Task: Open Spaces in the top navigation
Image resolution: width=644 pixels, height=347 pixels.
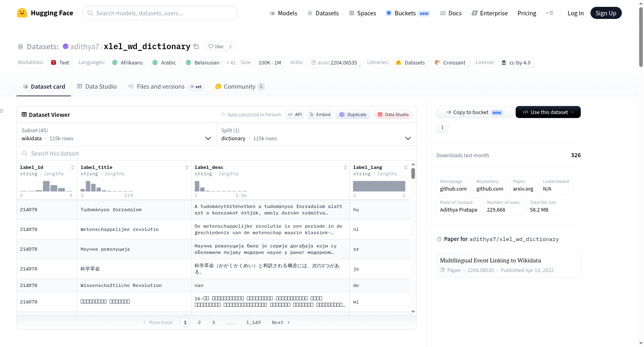Action: 362,13
